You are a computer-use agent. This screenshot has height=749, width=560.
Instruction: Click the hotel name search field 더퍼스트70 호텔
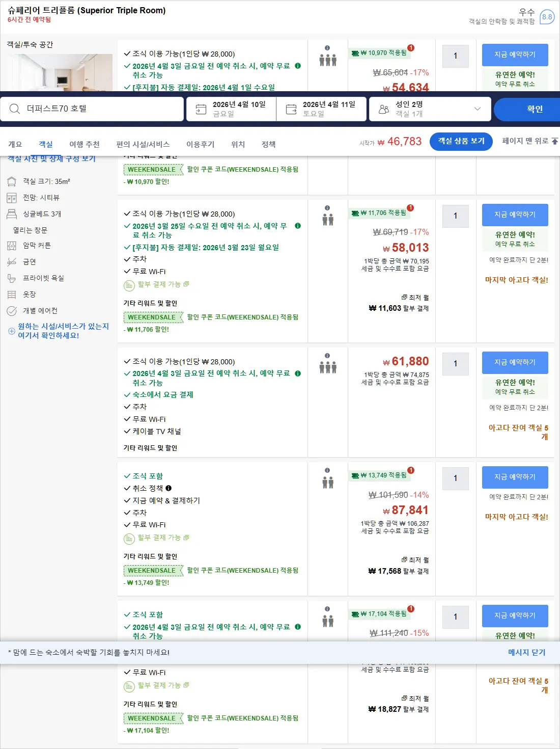92,109
